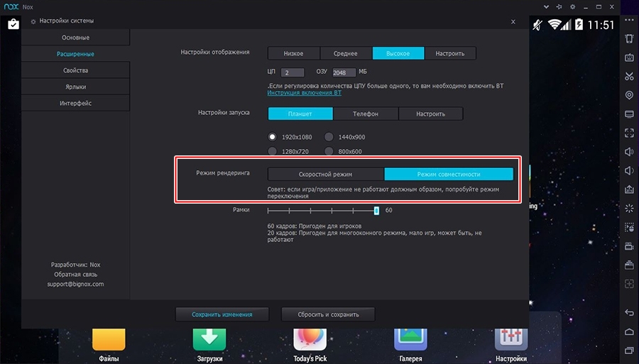Select Телефон startup mode
This screenshot has height=364, width=639.
click(366, 114)
